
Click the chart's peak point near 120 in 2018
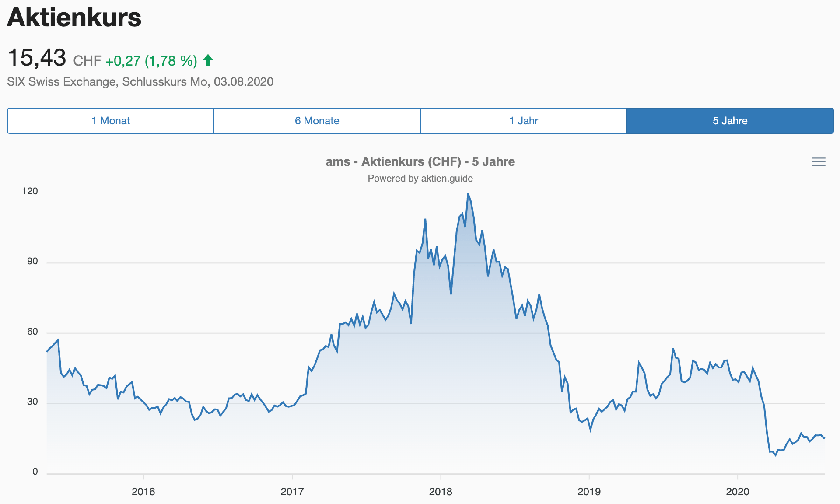(468, 194)
